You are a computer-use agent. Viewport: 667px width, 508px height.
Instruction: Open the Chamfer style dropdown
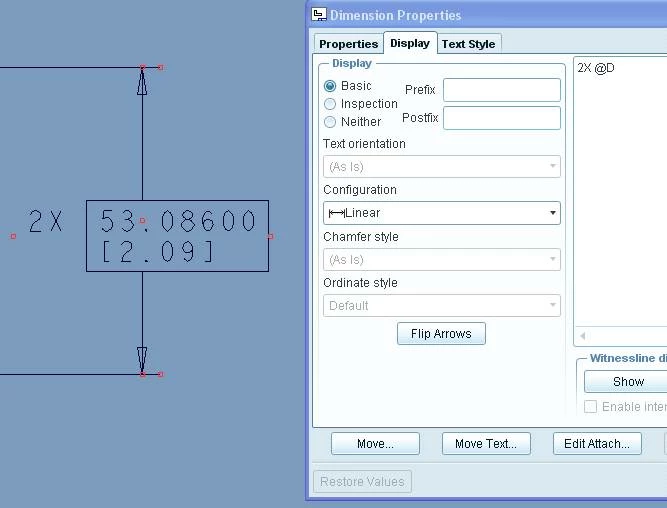pyautogui.click(x=442, y=260)
